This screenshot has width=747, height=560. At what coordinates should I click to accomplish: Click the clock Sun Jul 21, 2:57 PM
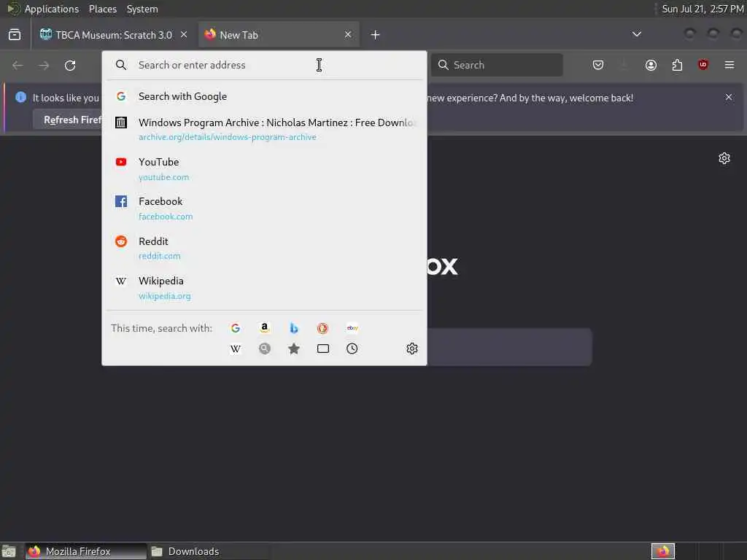[x=703, y=9]
